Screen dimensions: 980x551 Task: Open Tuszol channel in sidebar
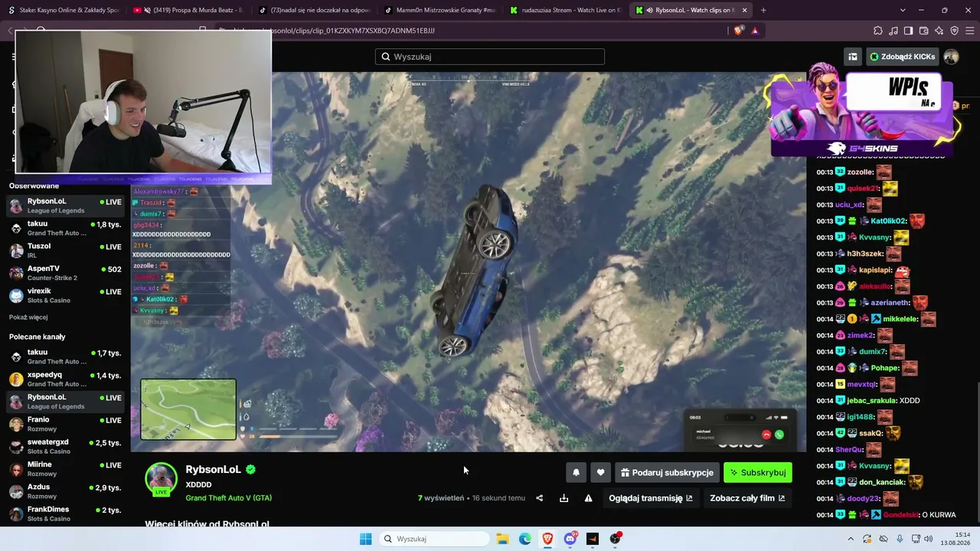pyautogui.click(x=65, y=250)
